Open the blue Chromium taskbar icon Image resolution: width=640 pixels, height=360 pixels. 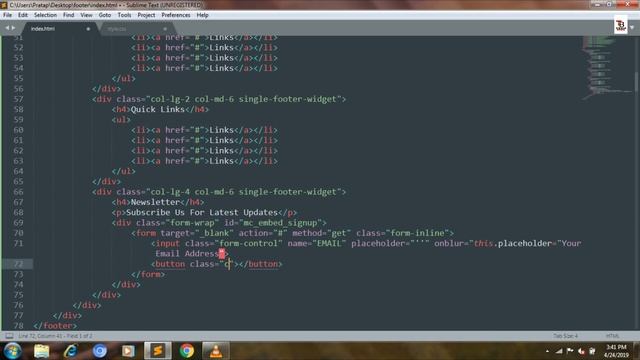coord(99,351)
